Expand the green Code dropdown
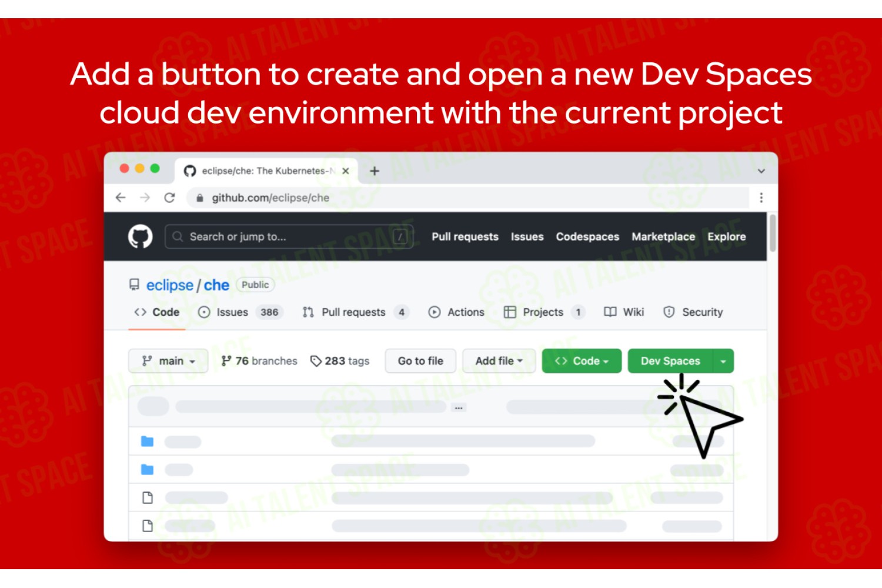The height and width of the screenshot is (588, 882). (582, 361)
